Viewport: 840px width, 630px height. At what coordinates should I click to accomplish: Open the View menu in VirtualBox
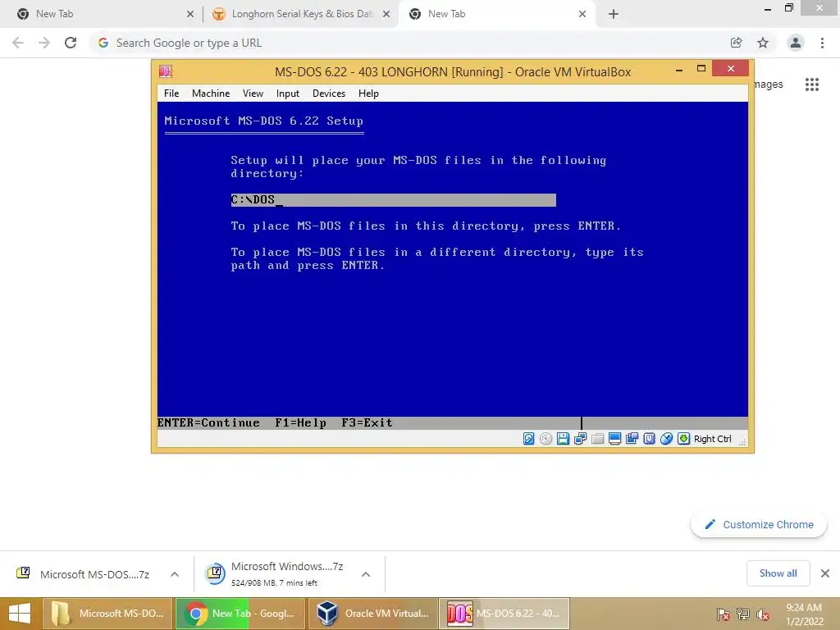pos(253,94)
